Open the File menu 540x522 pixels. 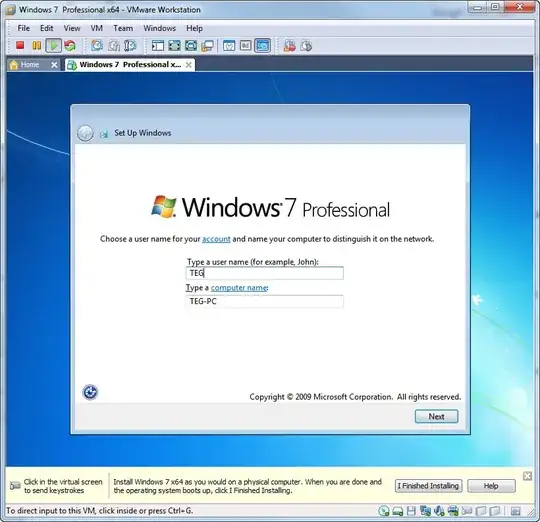(23, 28)
